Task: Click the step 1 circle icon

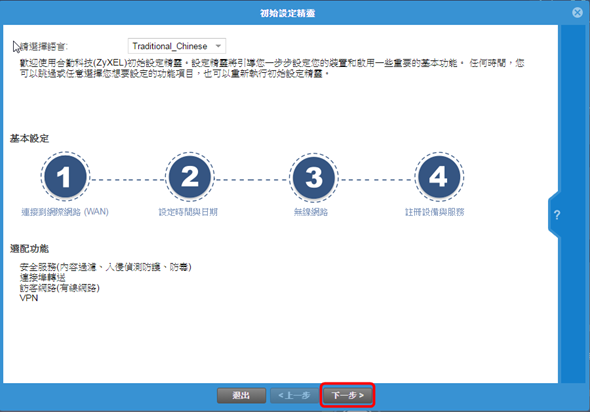Action: (65, 176)
